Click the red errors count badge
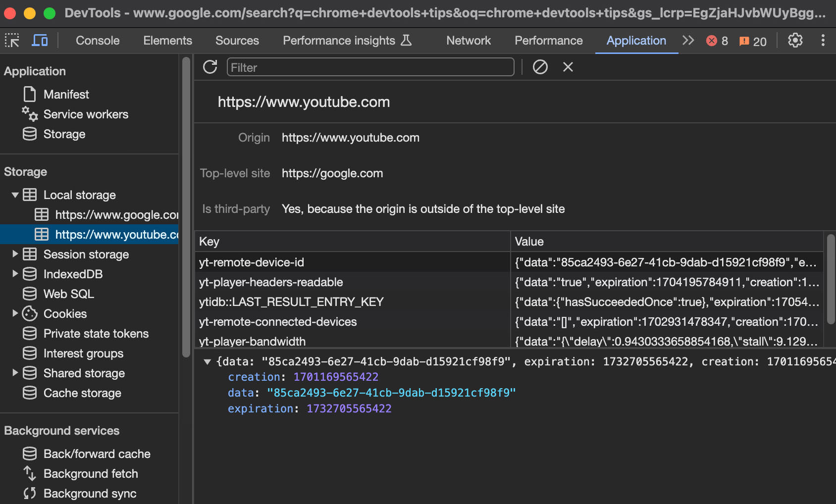 click(x=717, y=41)
